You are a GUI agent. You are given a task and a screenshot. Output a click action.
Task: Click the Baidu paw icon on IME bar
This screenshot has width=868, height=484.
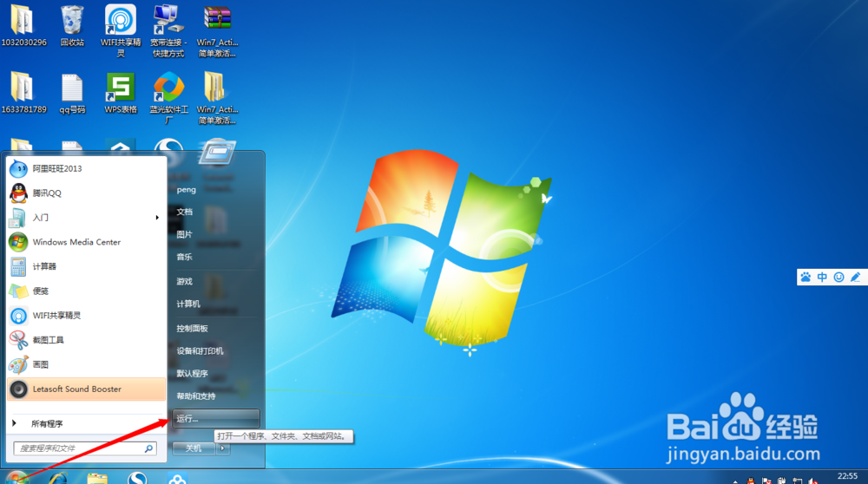coord(806,277)
